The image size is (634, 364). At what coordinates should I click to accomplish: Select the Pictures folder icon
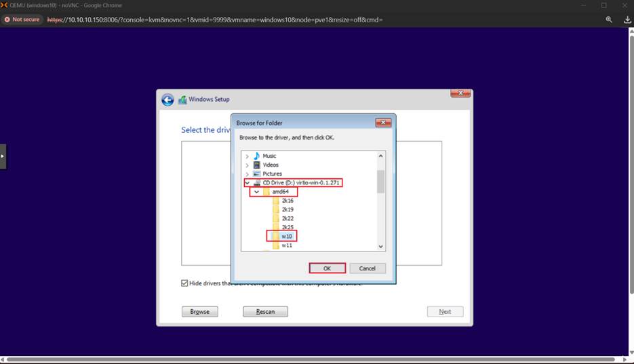[257, 174]
